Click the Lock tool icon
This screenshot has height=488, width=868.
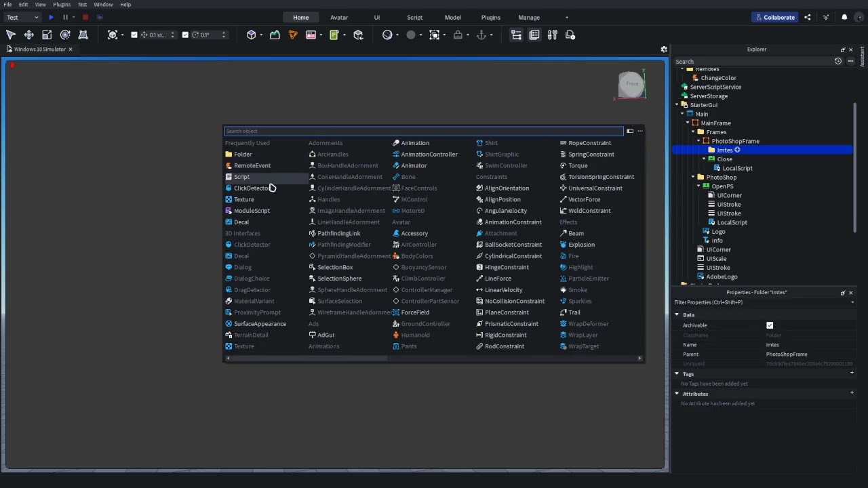[458, 35]
